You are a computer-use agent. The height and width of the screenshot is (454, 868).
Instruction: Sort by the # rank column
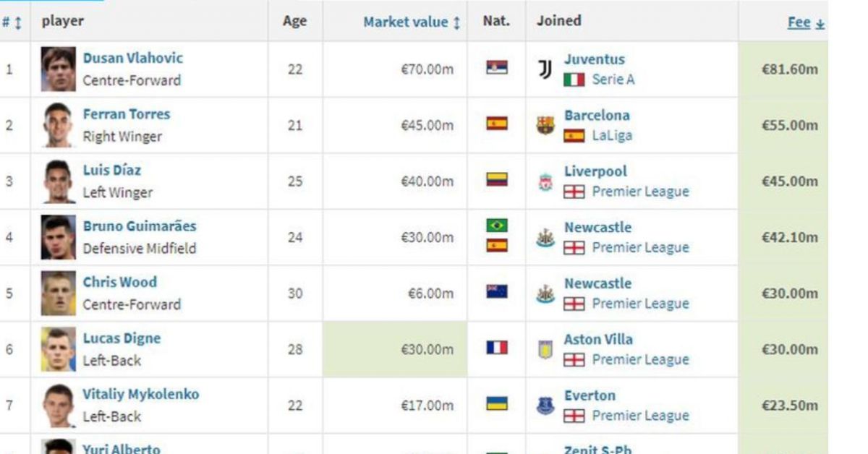point(12,22)
